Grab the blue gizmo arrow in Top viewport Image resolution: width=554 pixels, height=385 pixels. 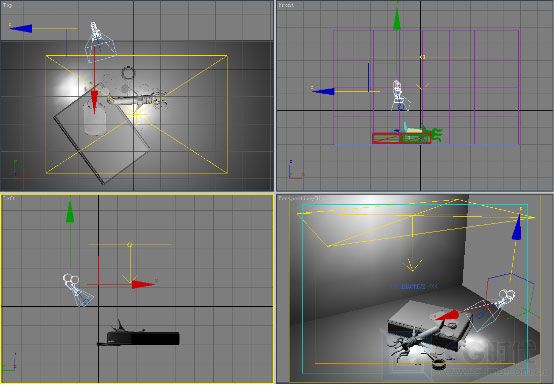[21, 28]
